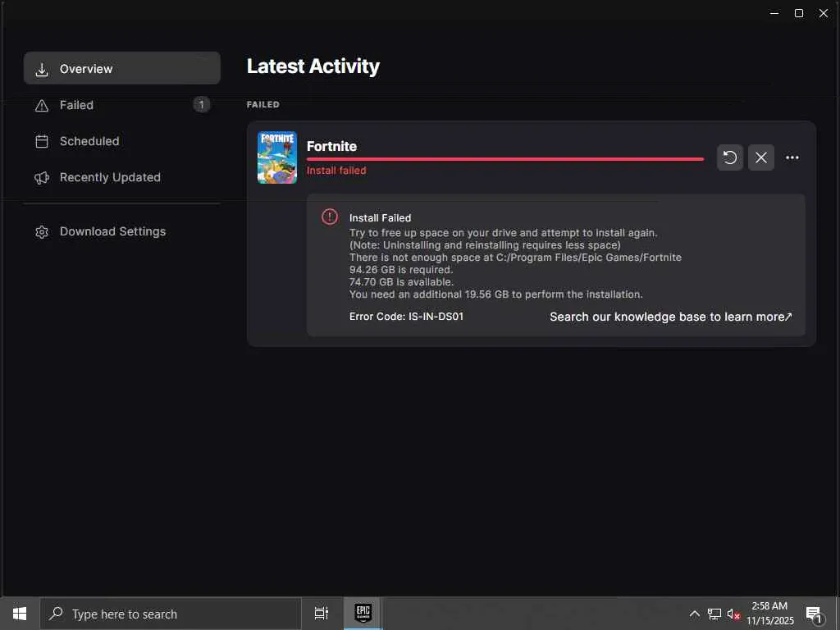
Task: Expand the hidden system tray icons chevron
Action: click(694, 614)
